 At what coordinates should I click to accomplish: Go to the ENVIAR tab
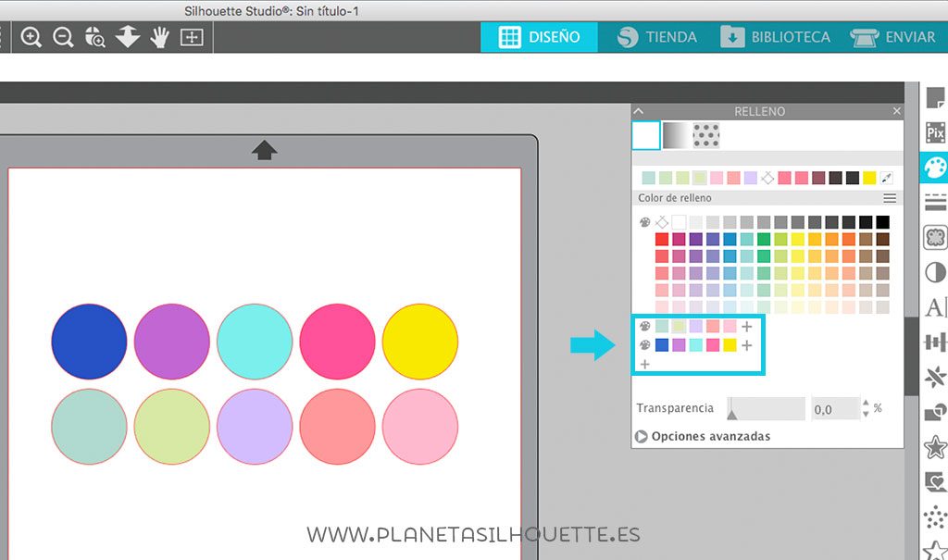[893, 37]
